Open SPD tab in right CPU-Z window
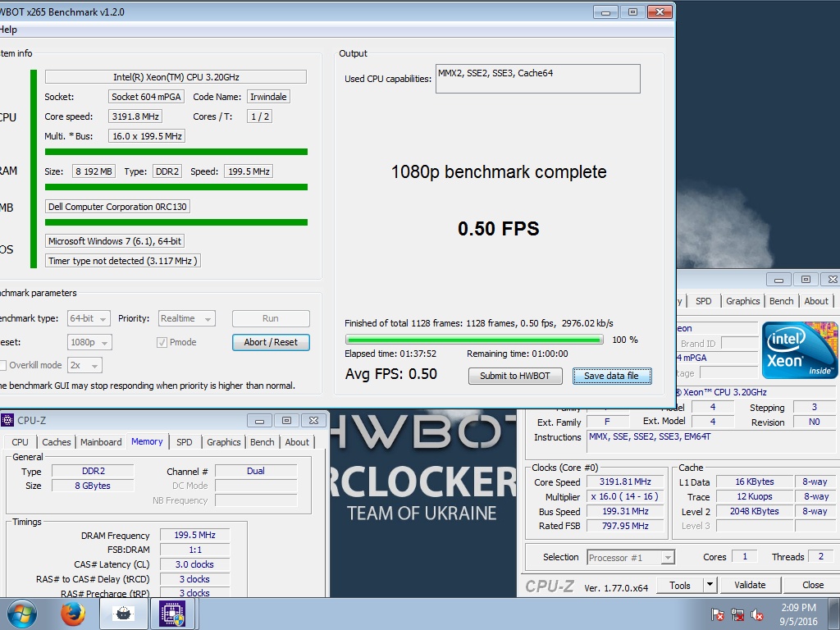The image size is (840, 630). 703,301
